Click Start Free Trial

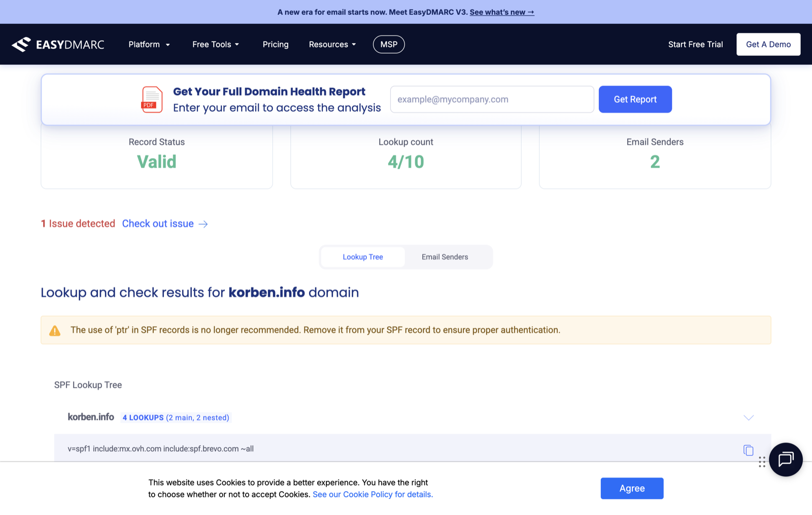695,45
